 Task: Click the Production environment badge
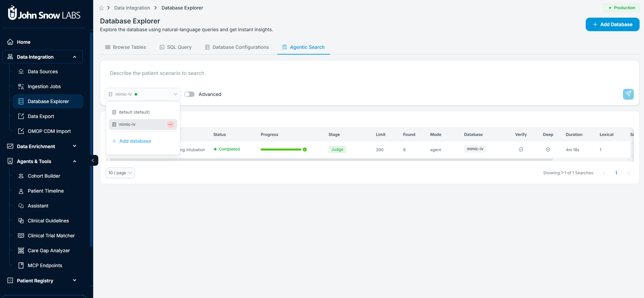tap(621, 8)
